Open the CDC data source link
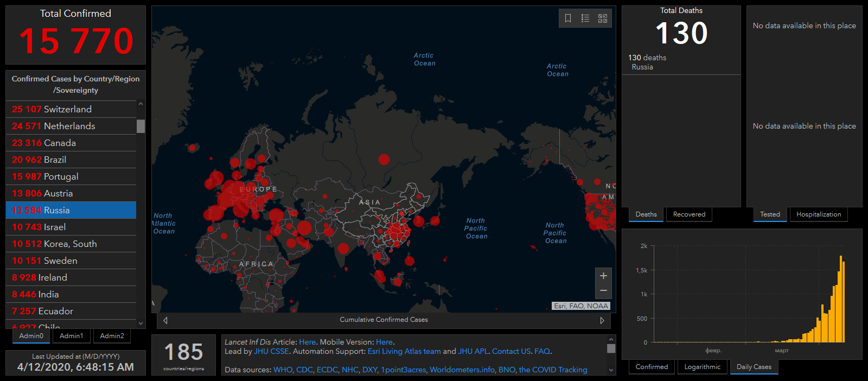Viewport: 868px width, 381px height. [x=304, y=370]
